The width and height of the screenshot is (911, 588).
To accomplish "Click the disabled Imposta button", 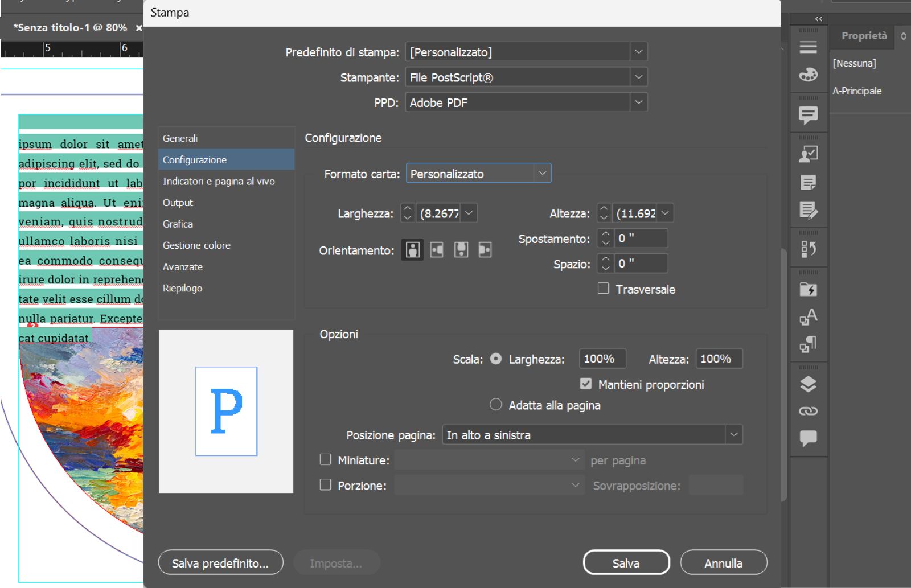I will tap(336, 562).
